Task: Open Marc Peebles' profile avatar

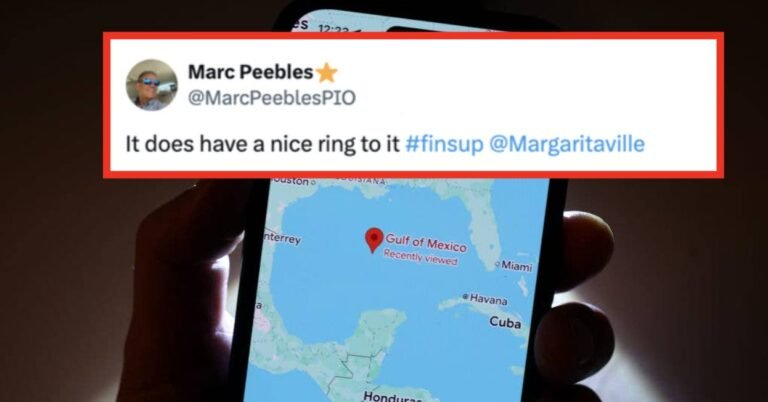Action: pos(152,85)
